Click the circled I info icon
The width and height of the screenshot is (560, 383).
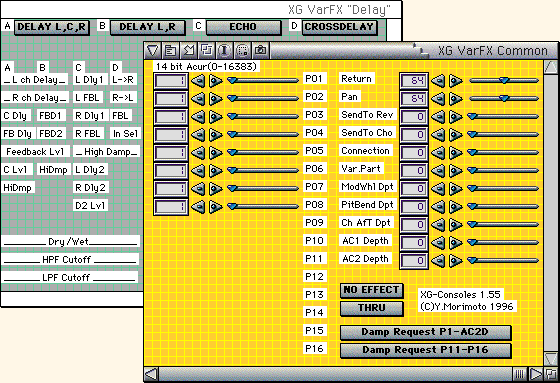point(224,50)
